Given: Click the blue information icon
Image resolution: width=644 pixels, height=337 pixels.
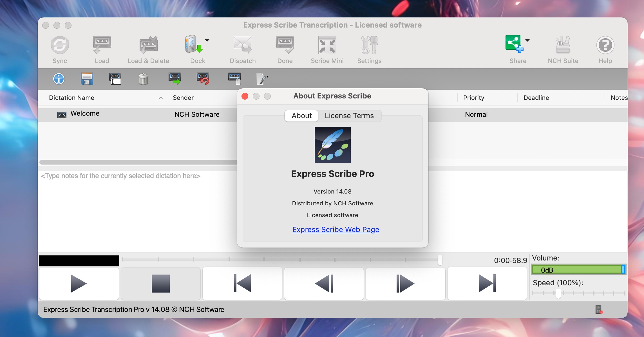Looking at the screenshot, I should click(x=59, y=79).
